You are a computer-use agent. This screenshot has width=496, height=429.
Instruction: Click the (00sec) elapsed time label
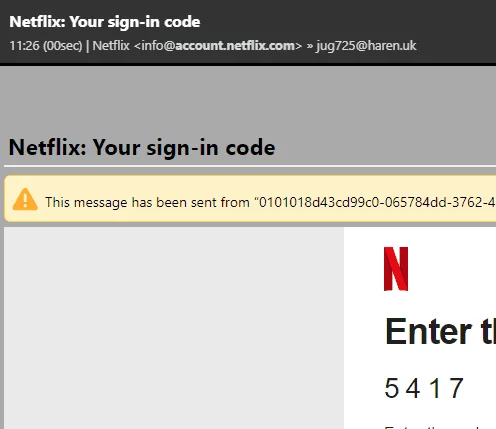[x=62, y=46]
